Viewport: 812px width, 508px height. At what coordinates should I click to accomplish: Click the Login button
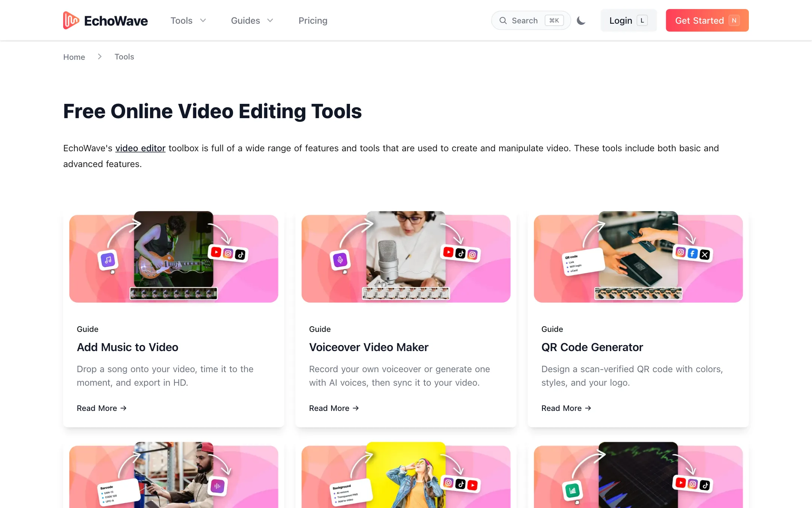[x=628, y=20]
